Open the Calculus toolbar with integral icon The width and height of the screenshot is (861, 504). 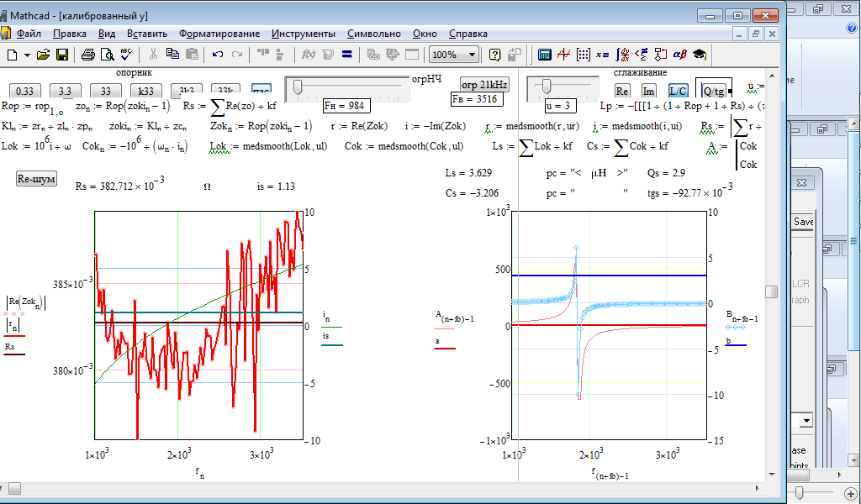[621, 55]
